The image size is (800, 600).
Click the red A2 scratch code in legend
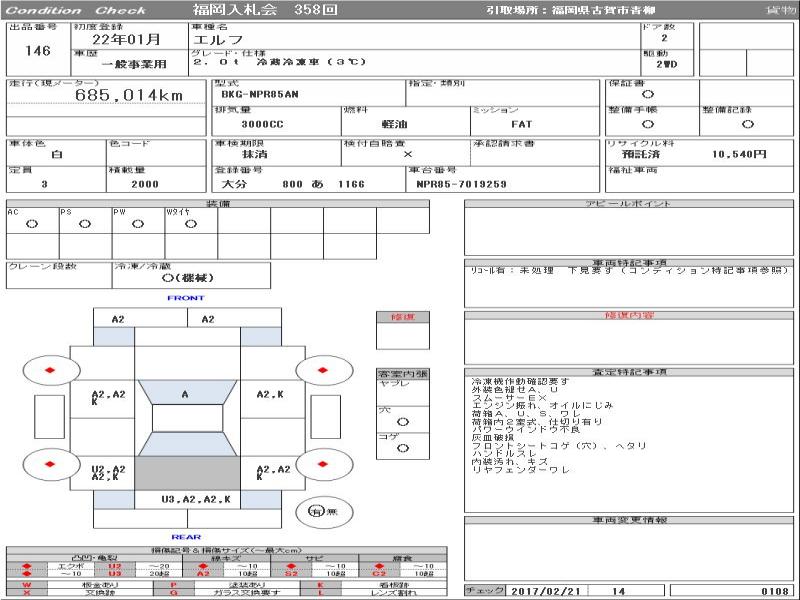pos(202,574)
